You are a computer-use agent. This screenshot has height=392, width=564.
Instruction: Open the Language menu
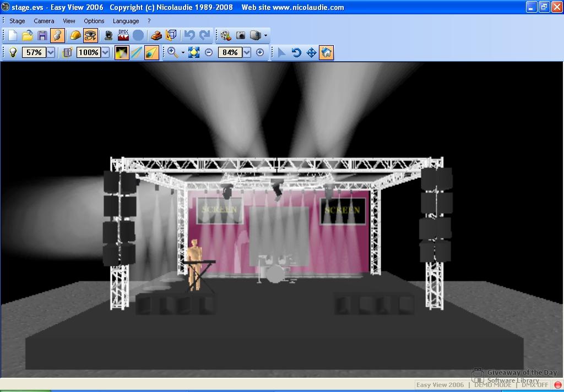click(x=126, y=21)
